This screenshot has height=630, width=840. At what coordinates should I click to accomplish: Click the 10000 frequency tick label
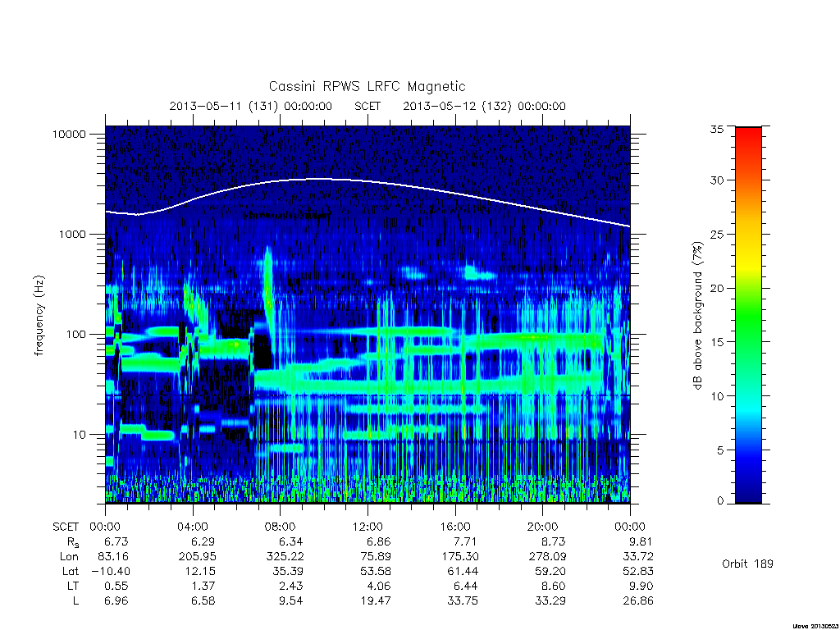(69, 134)
